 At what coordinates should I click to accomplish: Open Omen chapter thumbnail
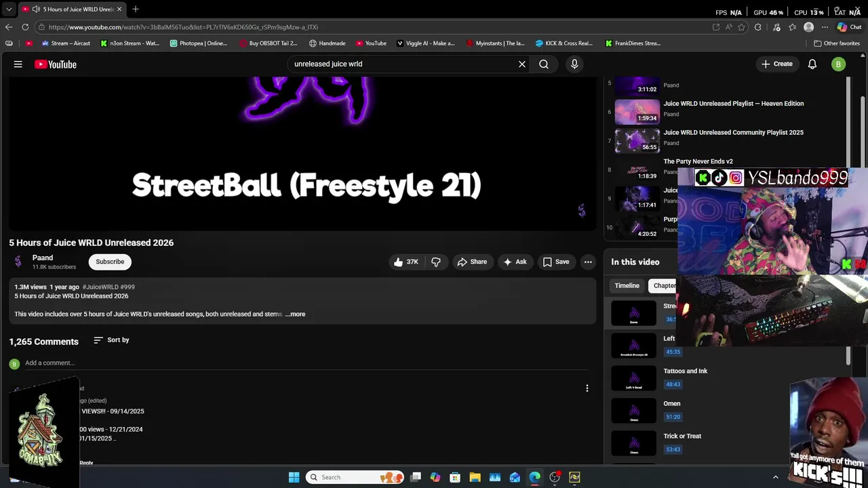tap(634, 411)
